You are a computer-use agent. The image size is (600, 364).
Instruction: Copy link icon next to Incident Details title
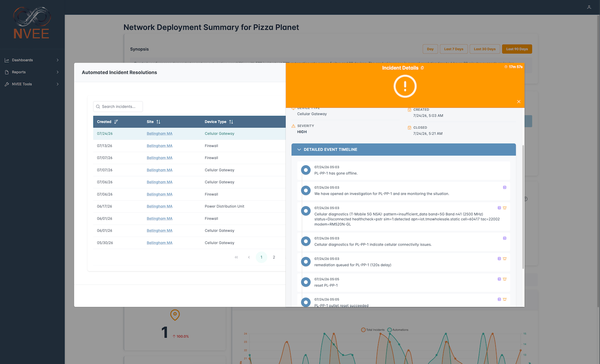click(422, 68)
